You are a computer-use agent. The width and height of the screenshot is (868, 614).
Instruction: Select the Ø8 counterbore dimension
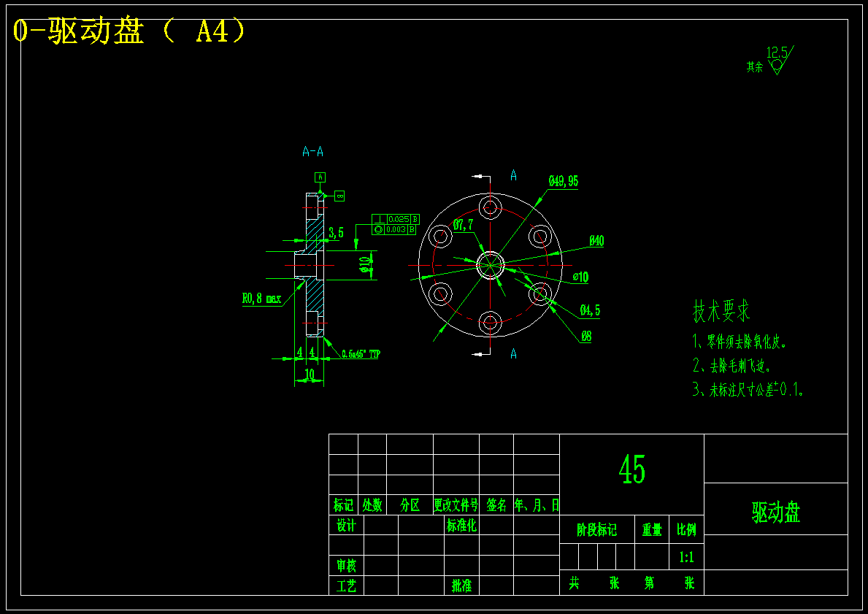pos(586,336)
